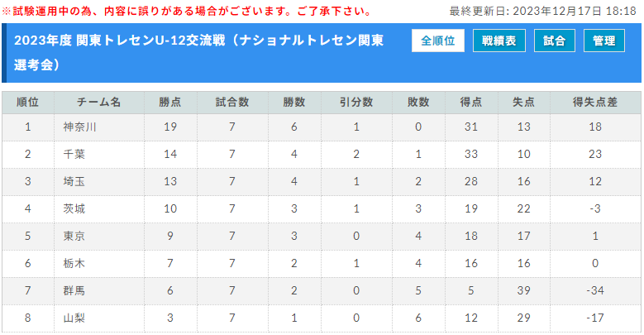This screenshot has width=644, height=335.
Task: Select team 千葉 in the table
Action: [x=74, y=154]
